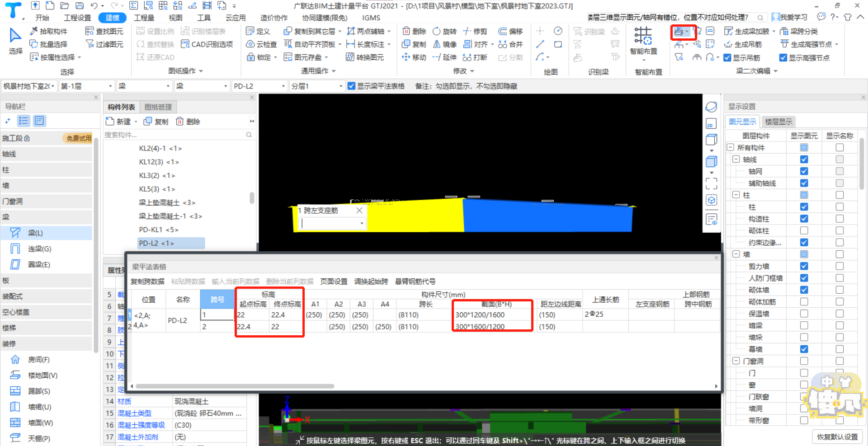
Task: Select the 偏移 offset tool
Action: click(x=511, y=31)
